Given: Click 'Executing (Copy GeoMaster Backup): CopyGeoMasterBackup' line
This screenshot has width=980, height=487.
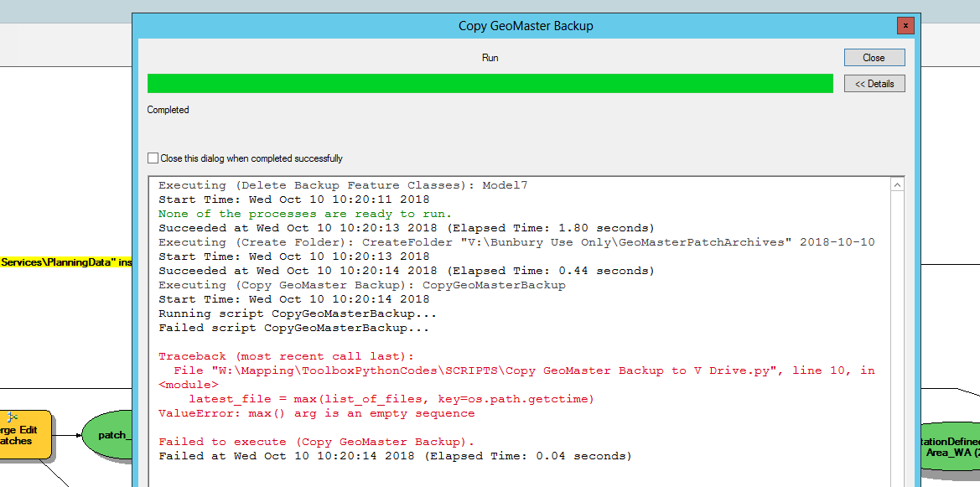Looking at the screenshot, I should click(x=362, y=285).
